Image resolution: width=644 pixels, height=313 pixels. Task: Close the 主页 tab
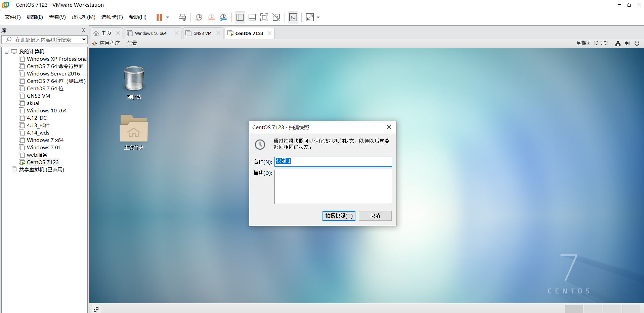pyautogui.click(x=118, y=33)
